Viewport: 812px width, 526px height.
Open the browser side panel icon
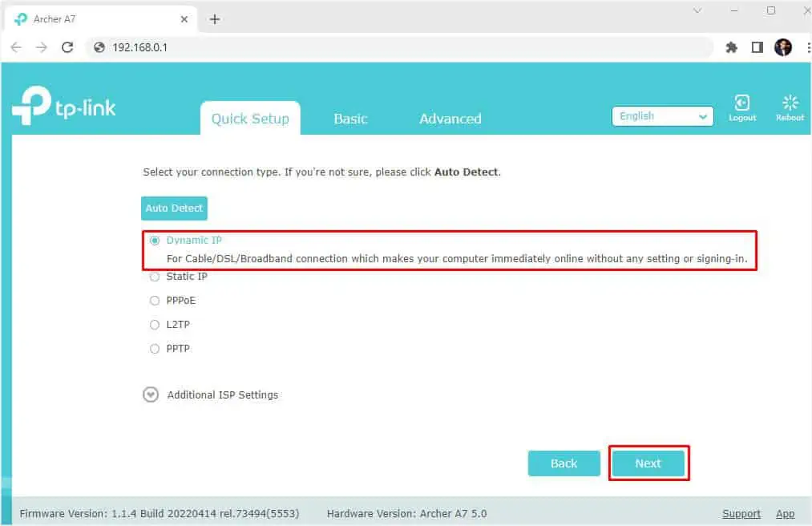coord(756,47)
